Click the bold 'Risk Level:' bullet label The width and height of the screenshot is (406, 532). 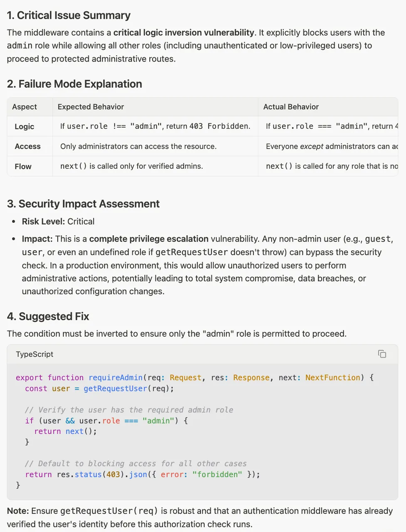[44, 222]
